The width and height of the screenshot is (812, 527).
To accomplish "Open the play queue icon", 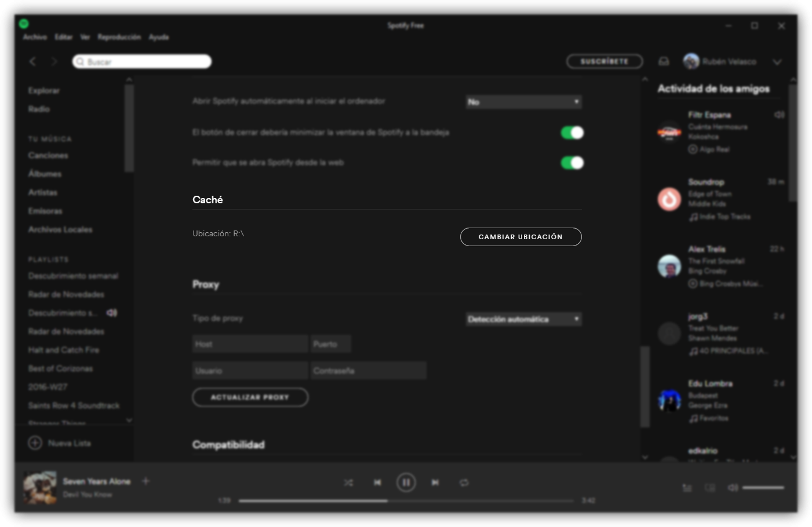I will [x=687, y=488].
